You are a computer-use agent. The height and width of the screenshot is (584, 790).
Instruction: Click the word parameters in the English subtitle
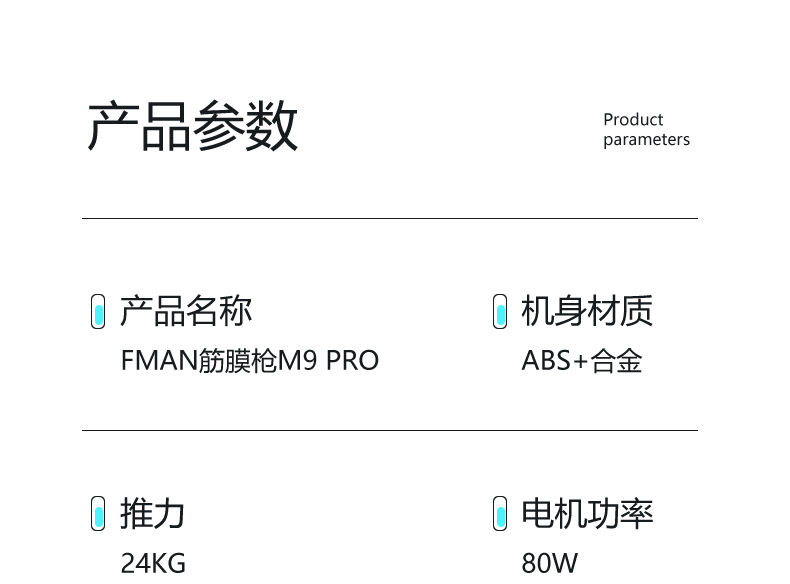click(x=646, y=140)
